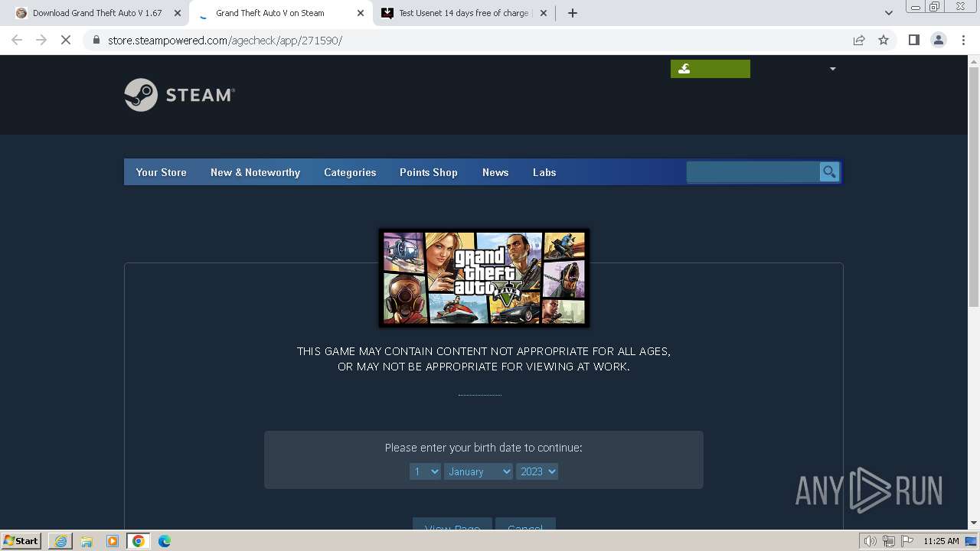
Task: Open a new browser tab
Action: click(572, 13)
